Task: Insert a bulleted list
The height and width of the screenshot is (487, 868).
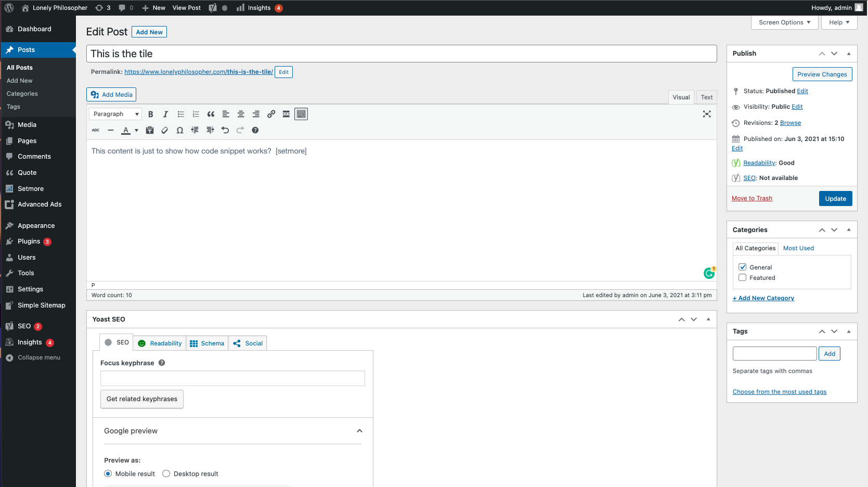Action: 180,114
